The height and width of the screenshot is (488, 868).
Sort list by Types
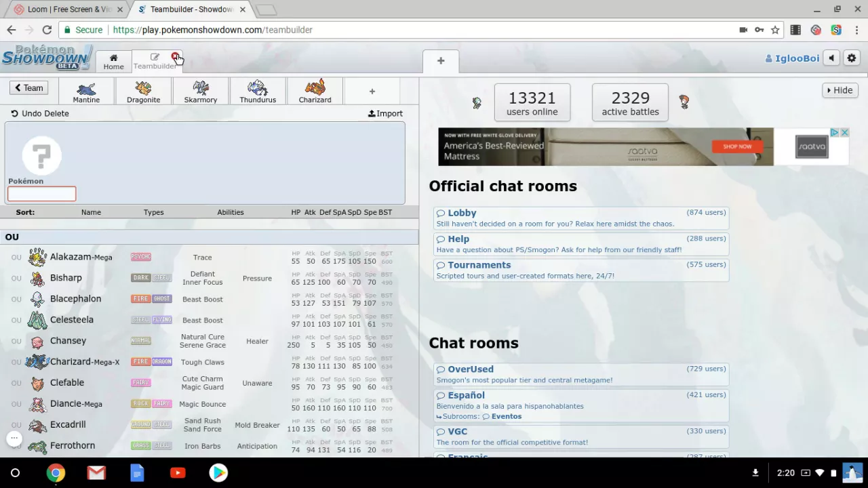tap(154, 212)
